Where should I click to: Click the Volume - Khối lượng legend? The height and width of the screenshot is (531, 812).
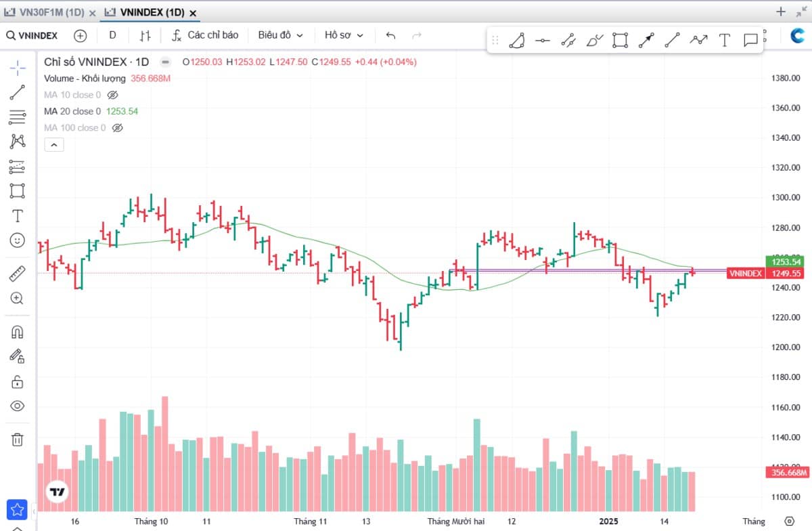tap(85, 79)
